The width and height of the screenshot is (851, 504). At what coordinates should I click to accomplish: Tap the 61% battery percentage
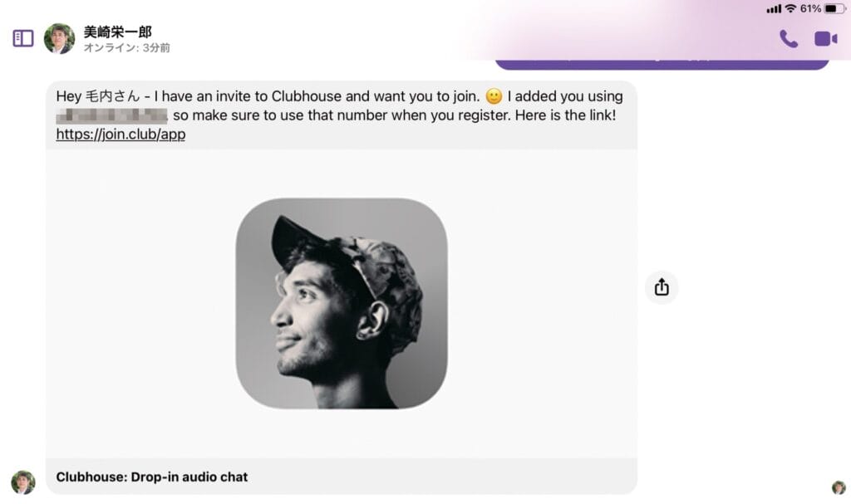pos(810,8)
